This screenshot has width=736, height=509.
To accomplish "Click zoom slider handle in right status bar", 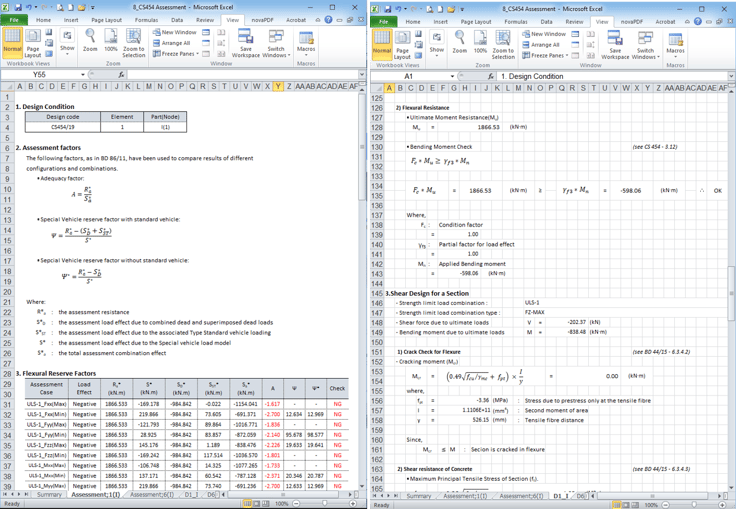I will (694, 505).
